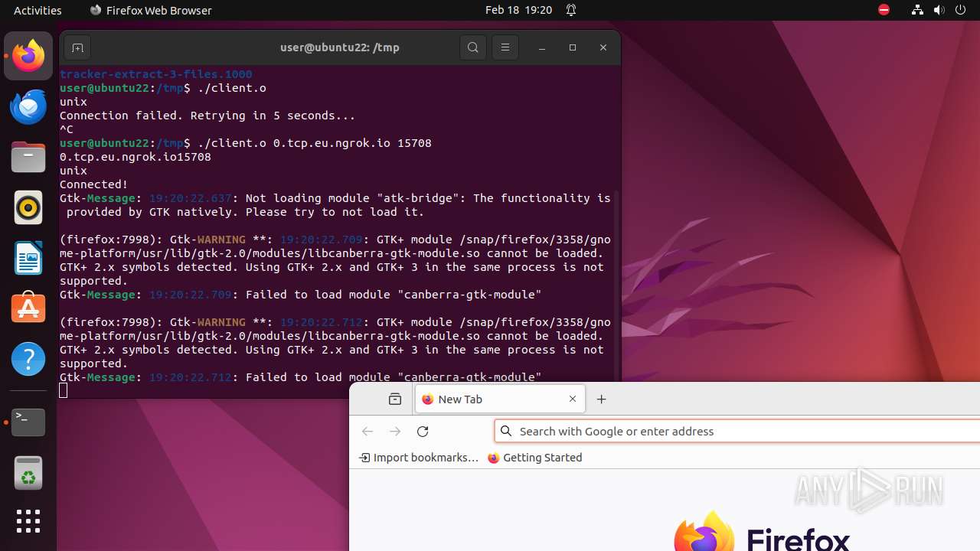The width and height of the screenshot is (980, 551).
Task: Open Rhythmbox music player
Action: tap(28, 207)
